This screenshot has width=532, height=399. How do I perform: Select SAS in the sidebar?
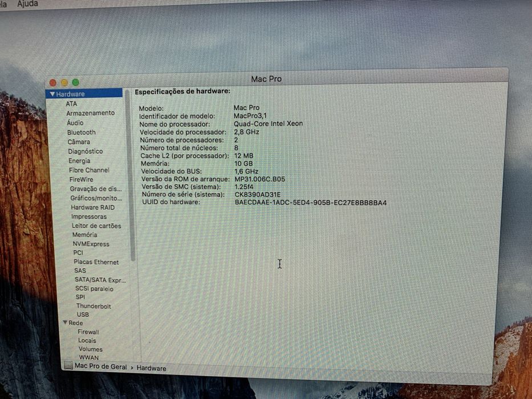[80, 271]
